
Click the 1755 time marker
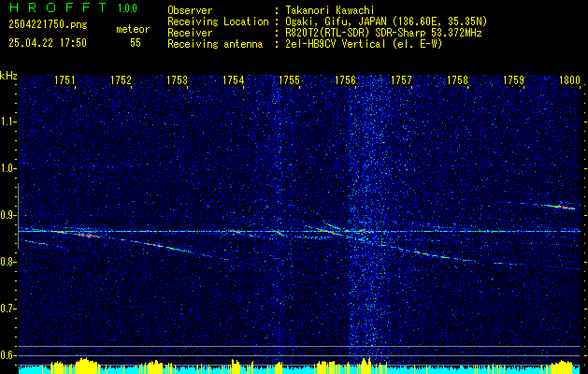coord(290,79)
